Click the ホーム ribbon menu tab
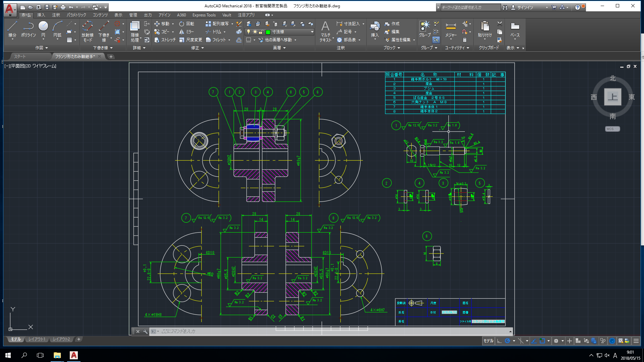 pos(24,15)
